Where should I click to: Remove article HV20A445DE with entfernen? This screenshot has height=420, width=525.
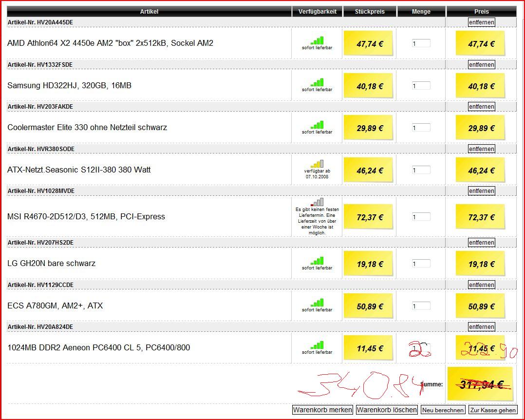482,22
